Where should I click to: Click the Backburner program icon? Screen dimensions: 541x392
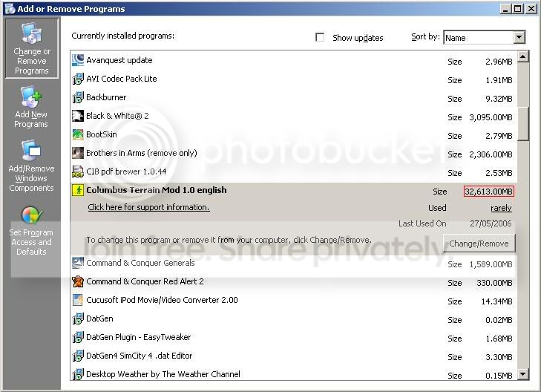tap(78, 97)
